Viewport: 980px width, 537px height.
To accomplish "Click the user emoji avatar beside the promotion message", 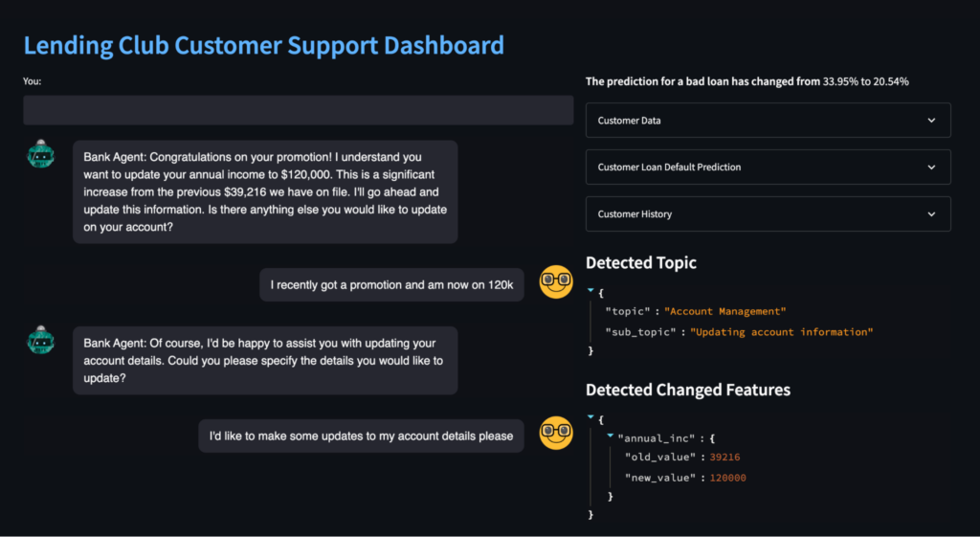I will tap(556, 282).
